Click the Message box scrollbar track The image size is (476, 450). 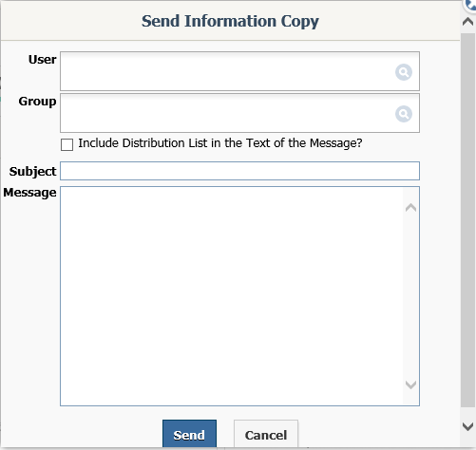click(x=410, y=296)
